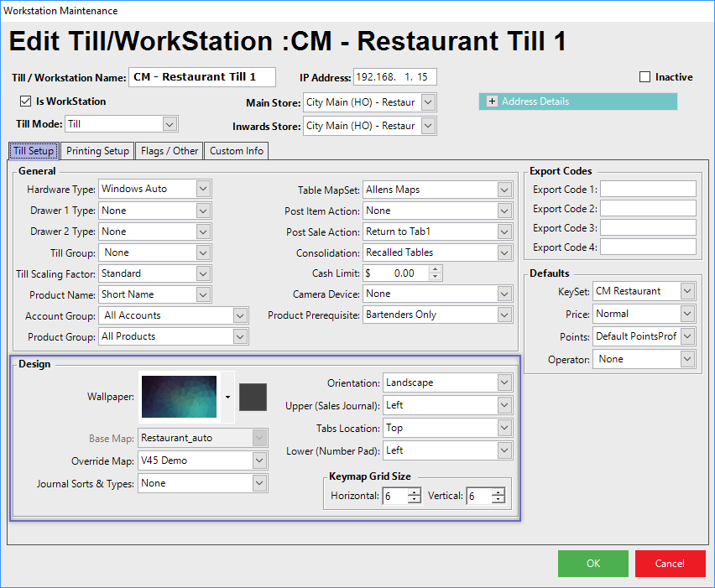Switch to the Printing Setup tab
715x588 pixels.
97,151
